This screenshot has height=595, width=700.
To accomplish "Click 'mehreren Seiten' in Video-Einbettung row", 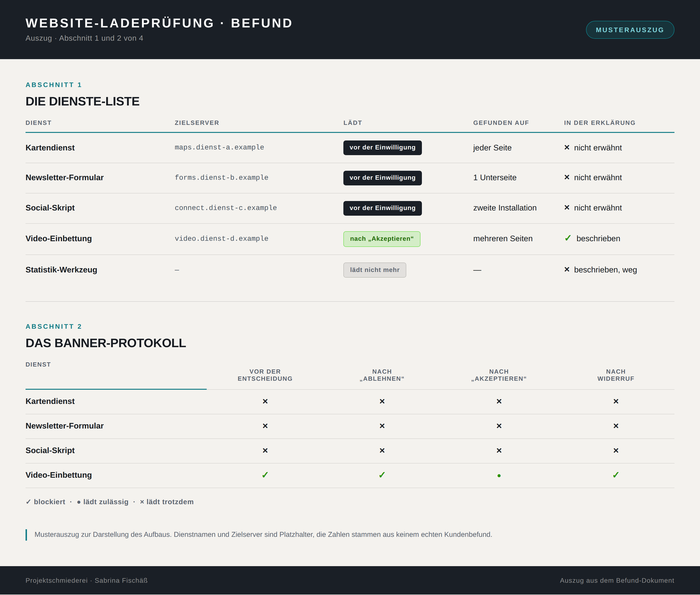I will pos(503,238).
